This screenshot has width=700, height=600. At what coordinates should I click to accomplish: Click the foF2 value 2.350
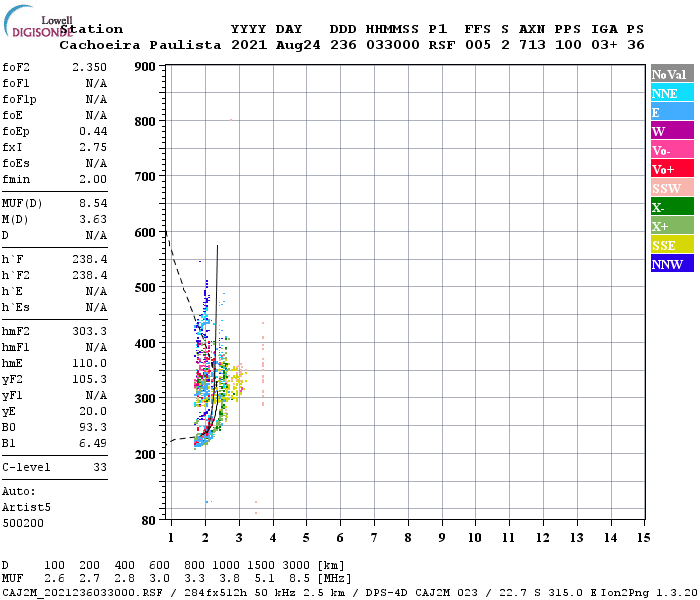(90, 67)
